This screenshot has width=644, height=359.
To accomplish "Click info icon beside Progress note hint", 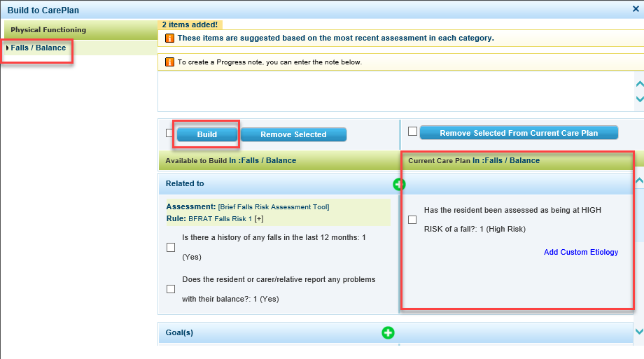I will [169, 62].
